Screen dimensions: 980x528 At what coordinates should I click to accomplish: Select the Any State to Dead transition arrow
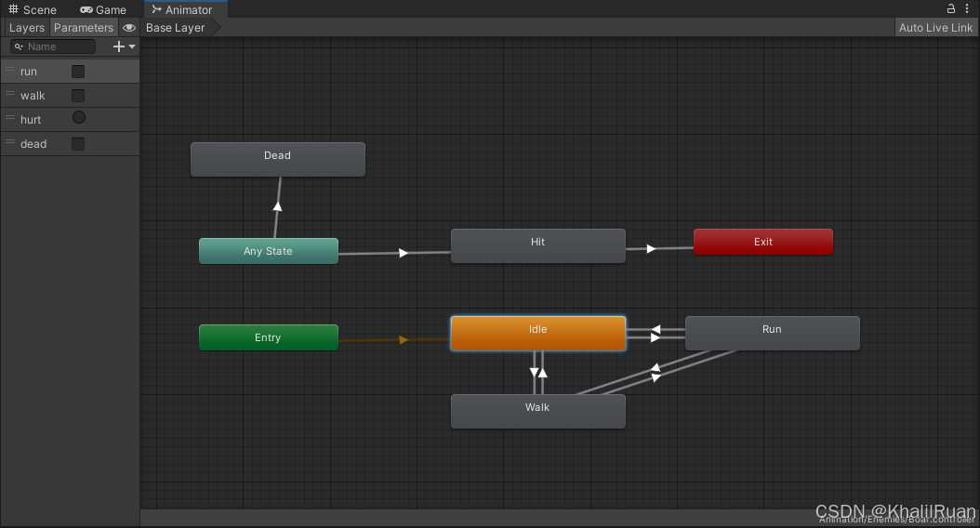277,206
